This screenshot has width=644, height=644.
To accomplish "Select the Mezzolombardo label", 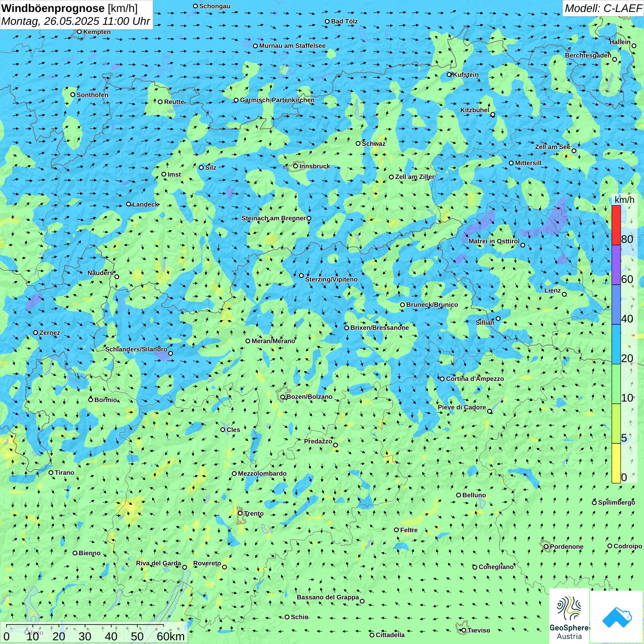I will [262, 473].
